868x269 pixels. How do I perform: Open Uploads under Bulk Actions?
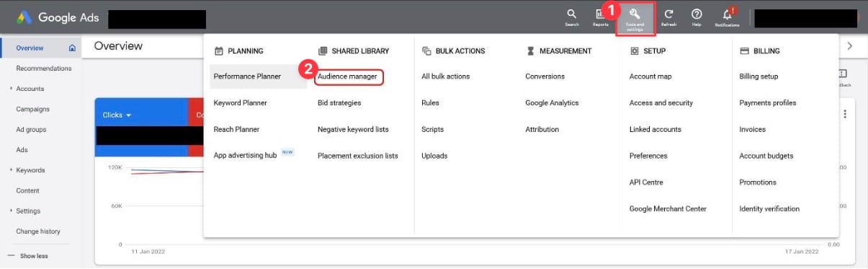[x=434, y=156]
